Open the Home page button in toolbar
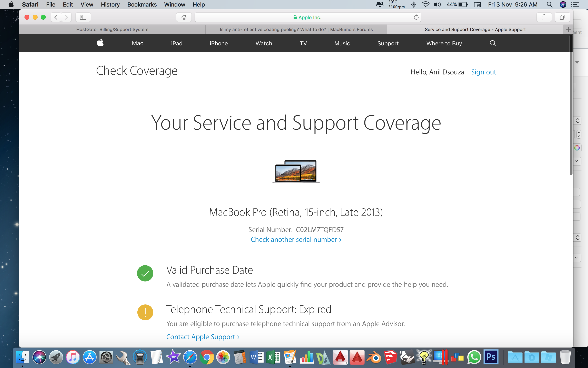The width and height of the screenshot is (588, 368). (184, 17)
